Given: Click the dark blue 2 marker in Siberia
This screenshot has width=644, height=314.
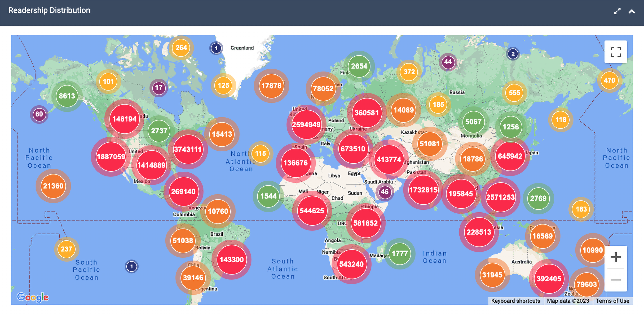Looking at the screenshot, I should [x=513, y=54].
